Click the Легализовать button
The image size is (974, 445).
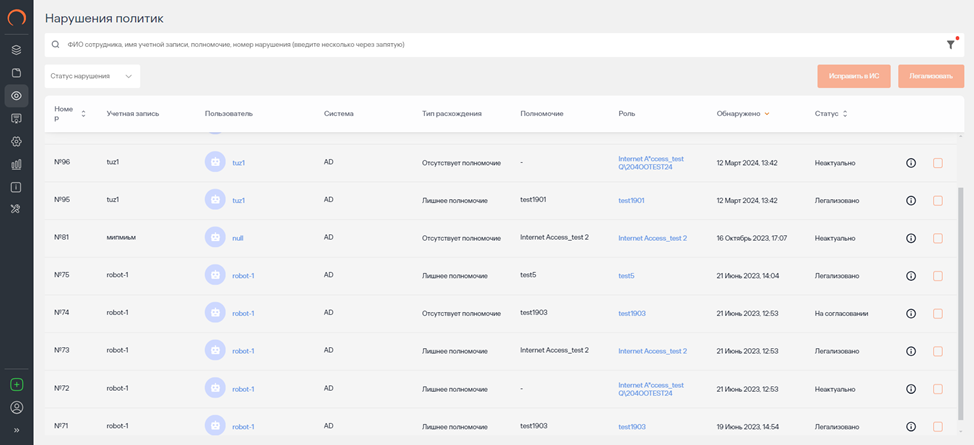(x=931, y=76)
